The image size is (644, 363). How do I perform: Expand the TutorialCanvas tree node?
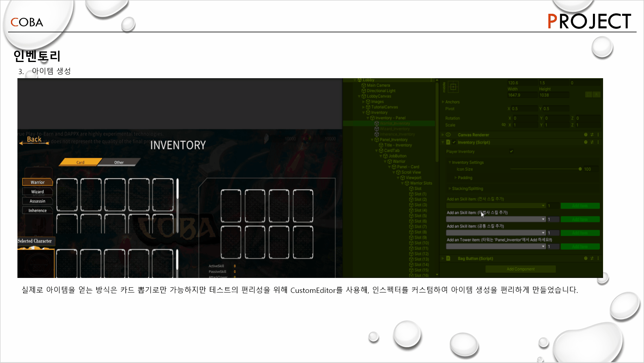[364, 107]
